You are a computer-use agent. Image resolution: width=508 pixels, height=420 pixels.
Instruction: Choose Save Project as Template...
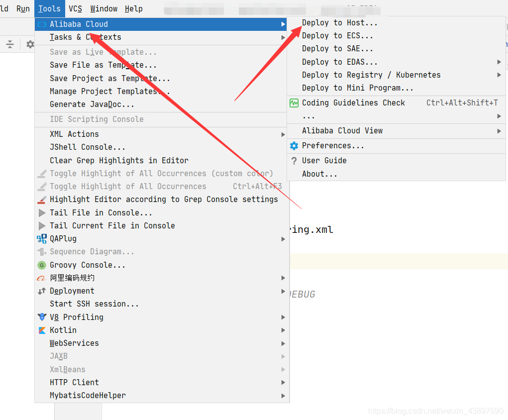pos(162,79)
